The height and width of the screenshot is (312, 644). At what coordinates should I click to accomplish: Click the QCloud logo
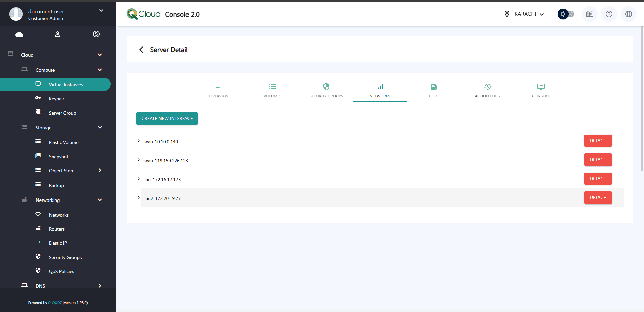[144, 14]
